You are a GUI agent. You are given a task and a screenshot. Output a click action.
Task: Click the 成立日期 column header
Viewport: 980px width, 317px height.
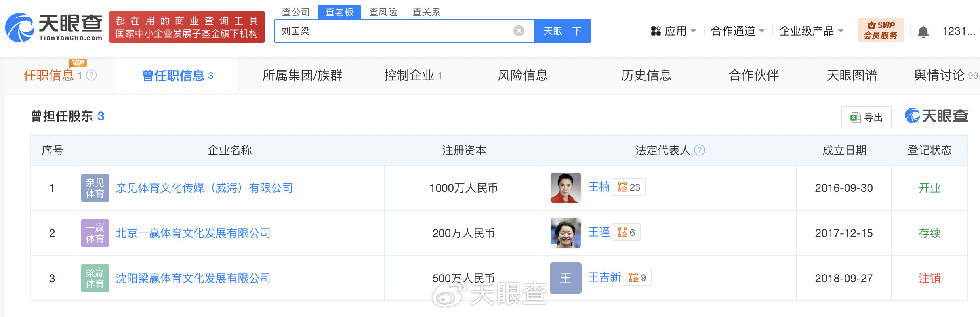pos(844,150)
